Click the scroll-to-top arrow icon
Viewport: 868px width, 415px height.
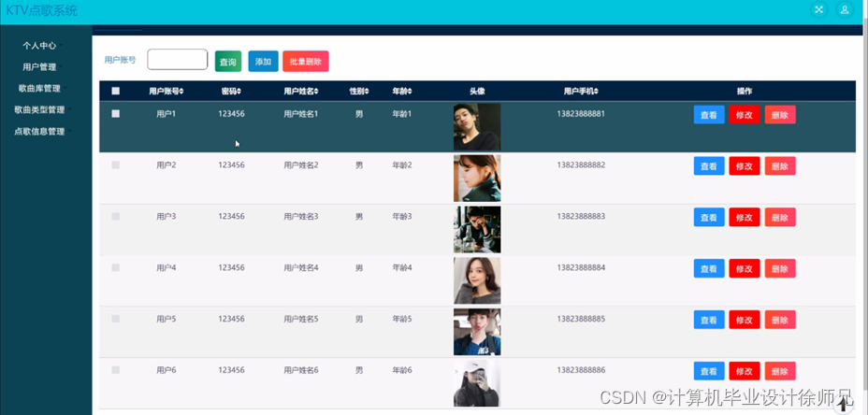tap(843, 404)
